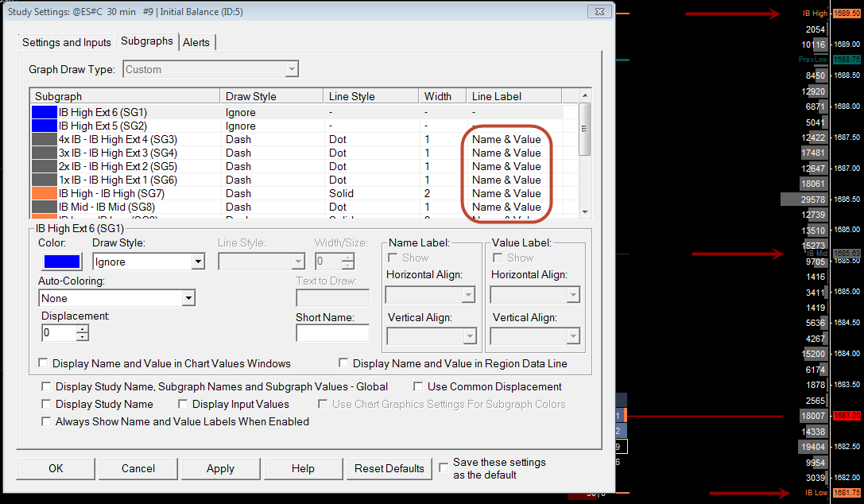Click the Apply button

tap(220, 469)
